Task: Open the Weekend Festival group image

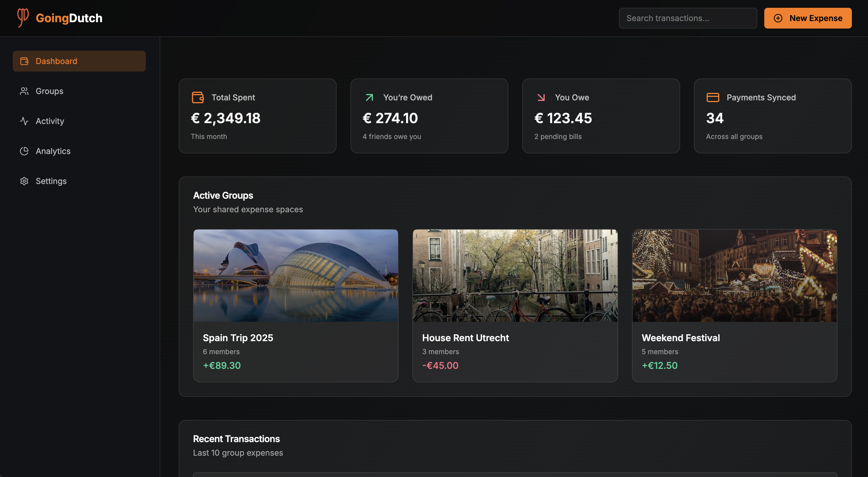Action: 734,275
